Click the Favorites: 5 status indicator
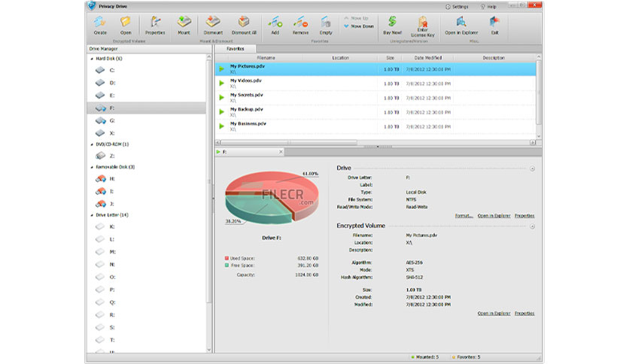The width and height of the screenshot is (629, 364). pos(466,357)
